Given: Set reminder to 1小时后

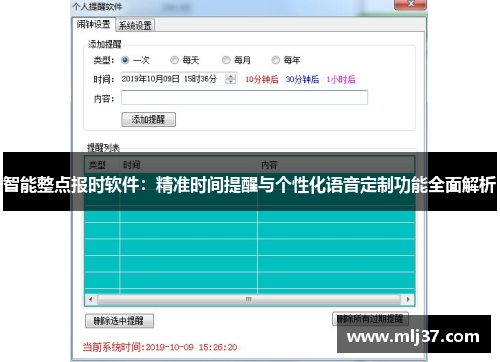Looking at the screenshot, I should click(x=341, y=79).
